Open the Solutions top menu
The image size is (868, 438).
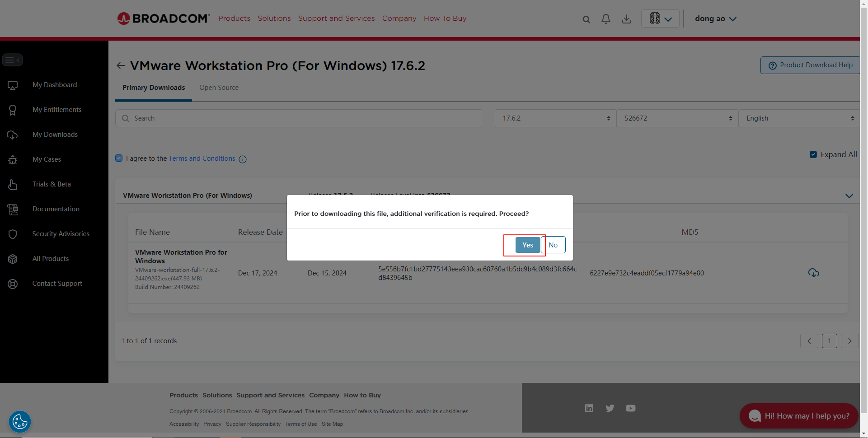[x=274, y=19]
